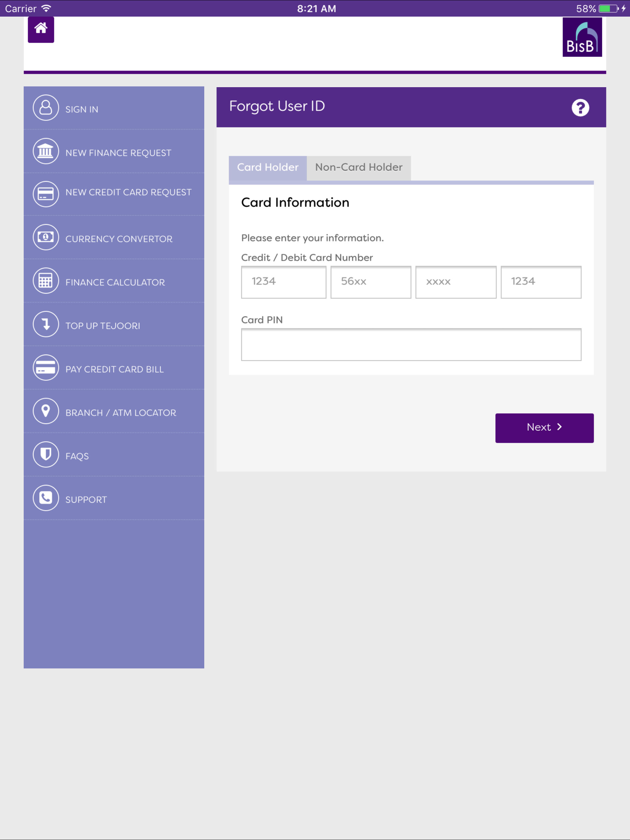Screen dimensions: 630x840
Task: Open CURRENCY CONVERTOR entry
Action: [x=114, y=238]
